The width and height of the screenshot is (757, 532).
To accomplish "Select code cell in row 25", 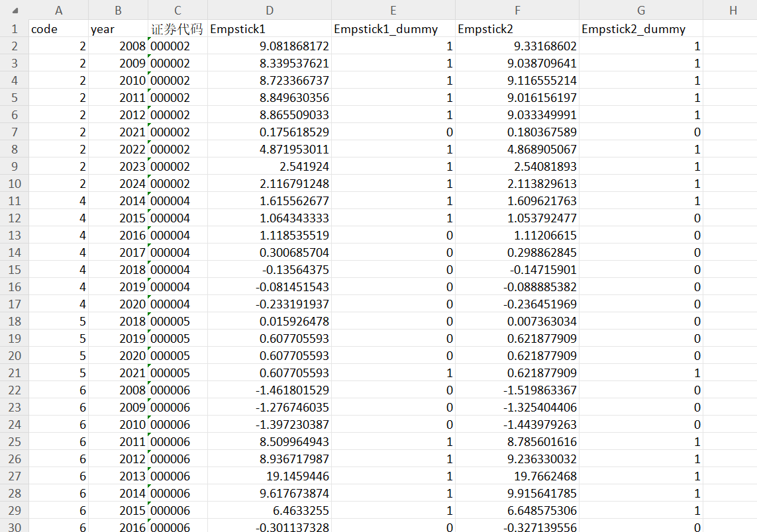I will (58, 442).
